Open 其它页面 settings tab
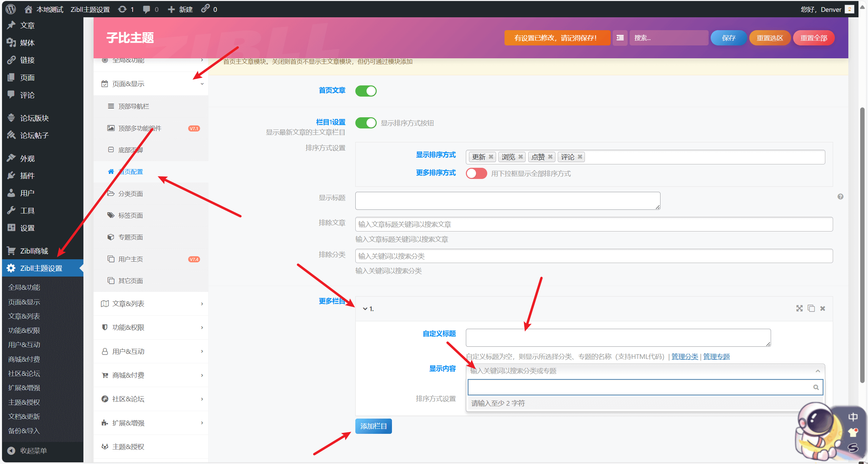 pos(151,281)
